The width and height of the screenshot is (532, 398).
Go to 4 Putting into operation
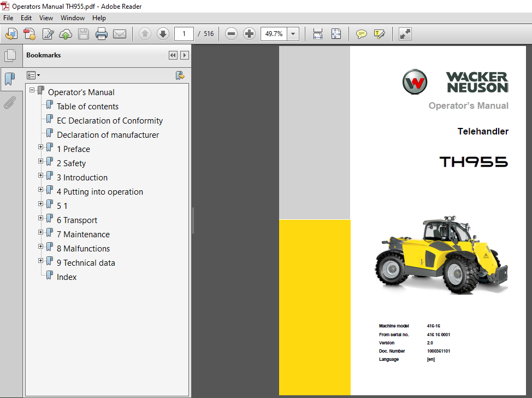(100, 192)
